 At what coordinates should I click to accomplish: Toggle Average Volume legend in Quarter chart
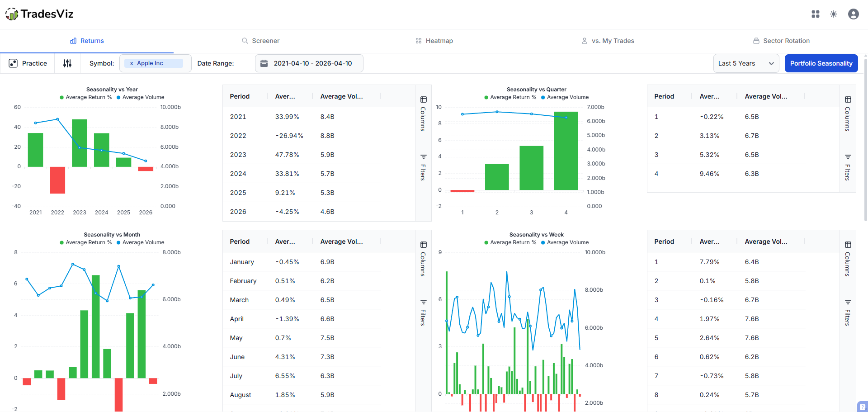tap(565, 97)
